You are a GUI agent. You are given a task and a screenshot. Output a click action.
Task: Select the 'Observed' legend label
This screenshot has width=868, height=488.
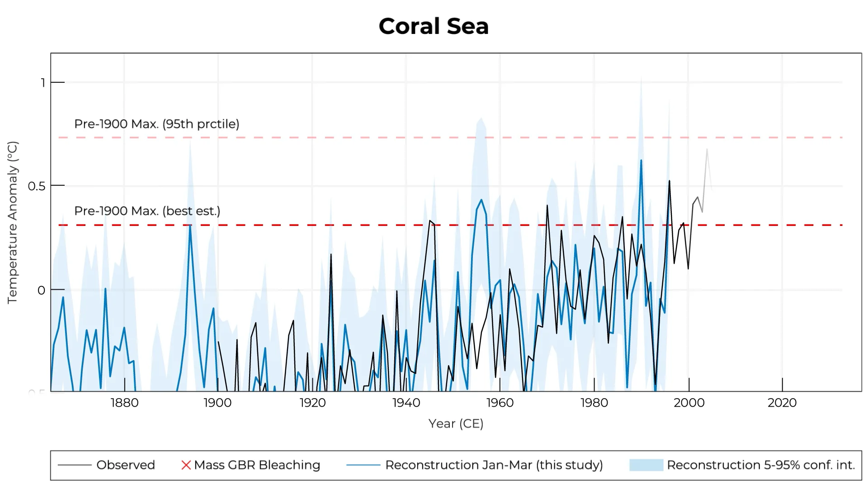coord(126,465)
